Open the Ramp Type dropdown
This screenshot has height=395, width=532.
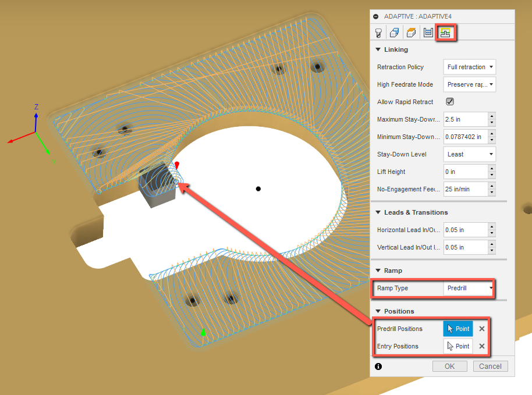(469, 288)
